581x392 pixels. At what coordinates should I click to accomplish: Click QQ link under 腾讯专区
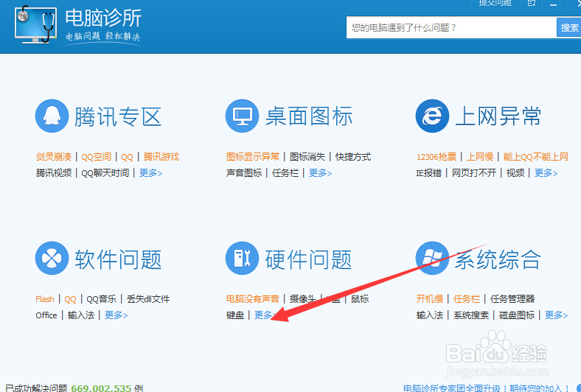127,157
